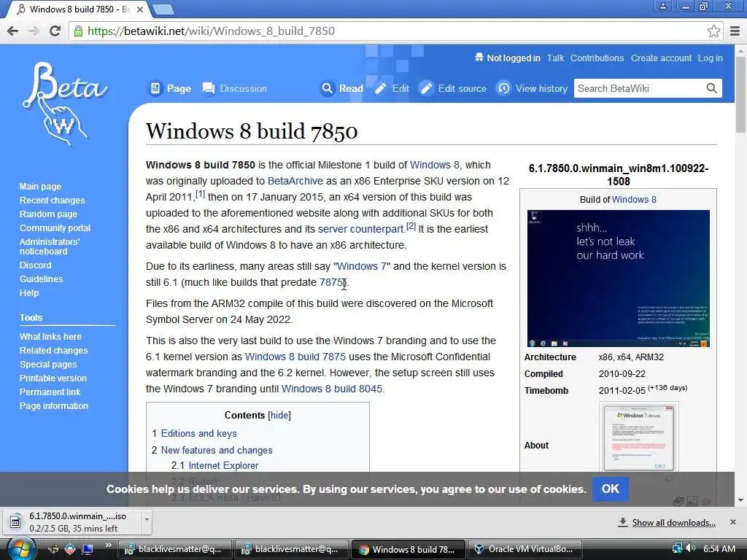The width and height of the screenshot is (747, 560).
Task: Focus the Search BetaWiki field
Action: [638, 88]
